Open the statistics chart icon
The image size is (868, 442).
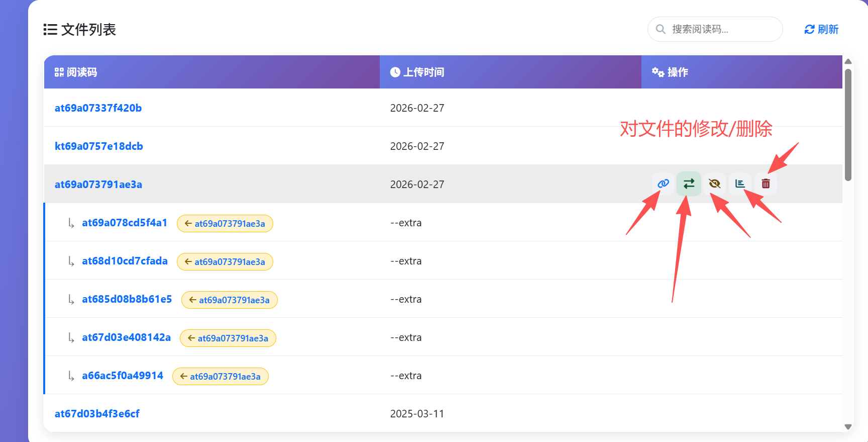tap(740, 184)
